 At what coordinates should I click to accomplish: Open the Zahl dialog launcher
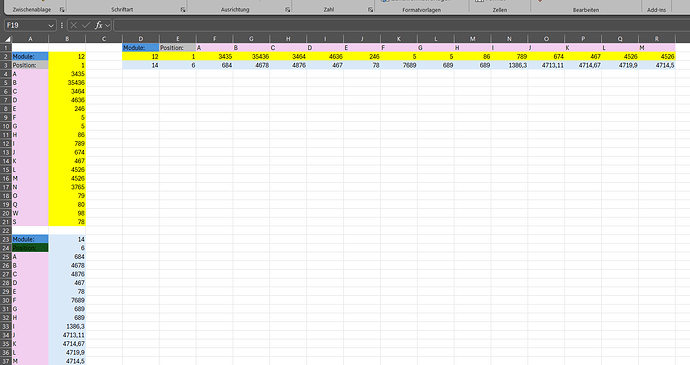[x=370, y=10]
